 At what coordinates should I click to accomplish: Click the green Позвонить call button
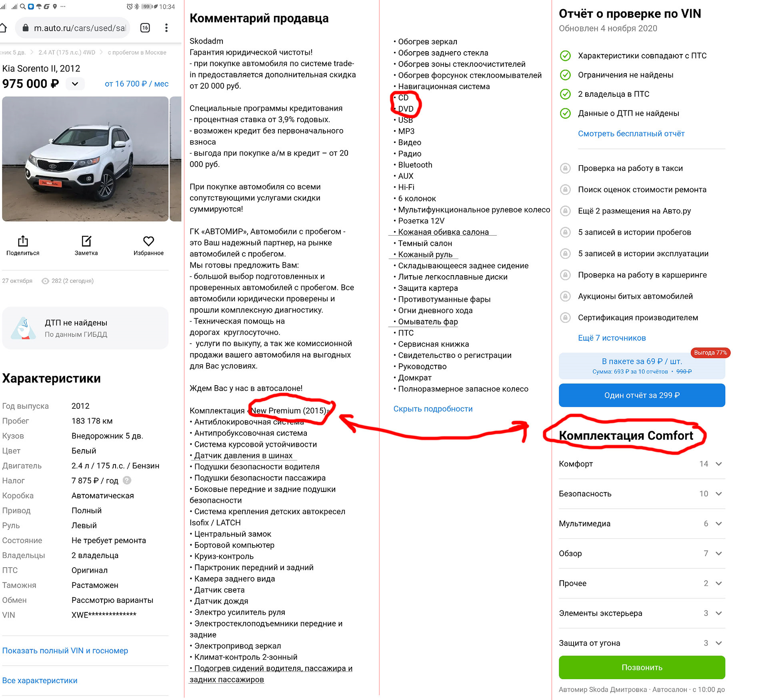[x=642, y=668]
